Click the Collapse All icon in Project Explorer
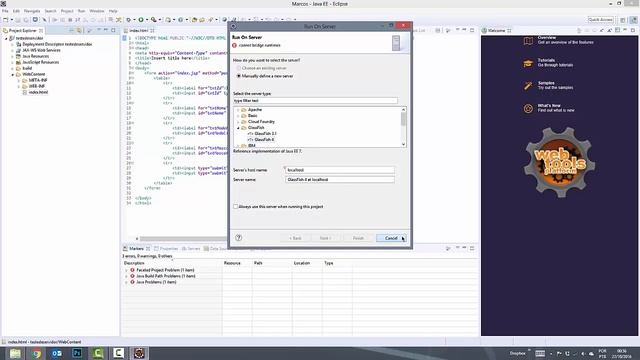The width and height of the screenshot is (640, 360). point(71,31)
